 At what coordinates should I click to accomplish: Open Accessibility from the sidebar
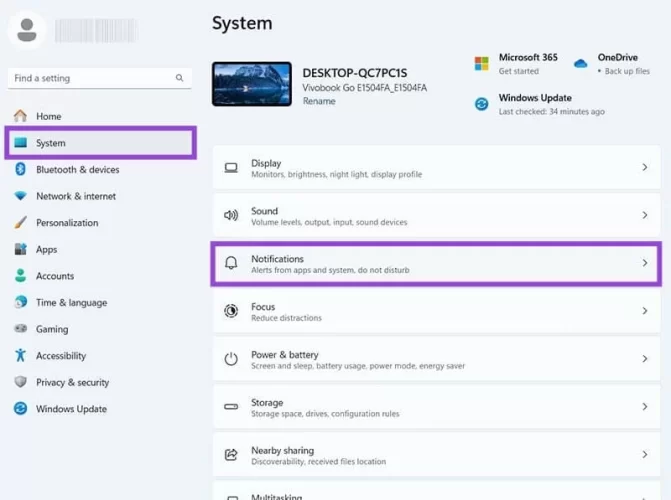point(61,356)
